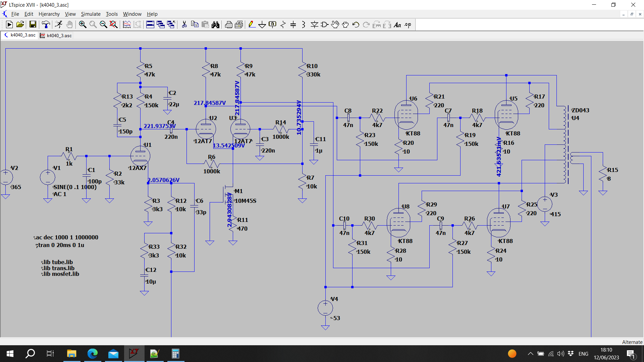Zoom to full extents with the crossed magnifier
The image size is (644, 362).
click(x=114, y=24)
